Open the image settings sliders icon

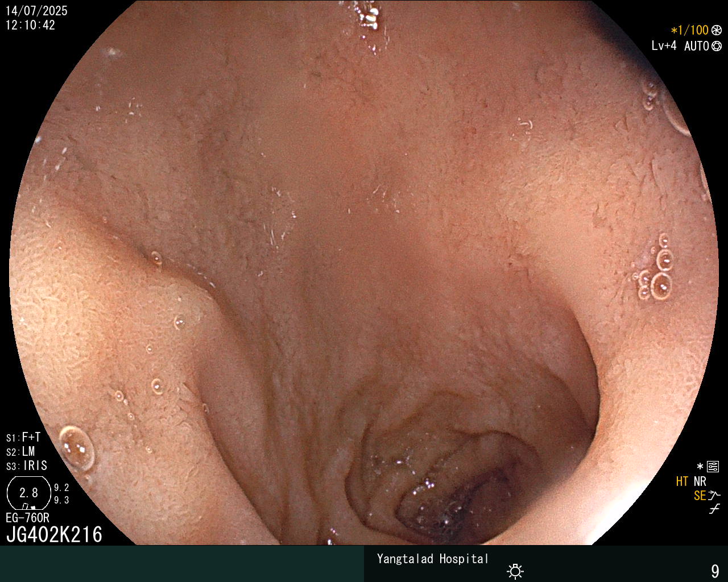click(x=713, y=467)
